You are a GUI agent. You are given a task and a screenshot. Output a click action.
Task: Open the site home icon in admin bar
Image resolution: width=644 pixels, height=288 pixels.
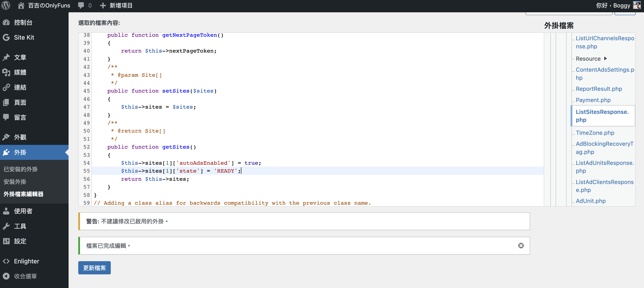point(21,5)
